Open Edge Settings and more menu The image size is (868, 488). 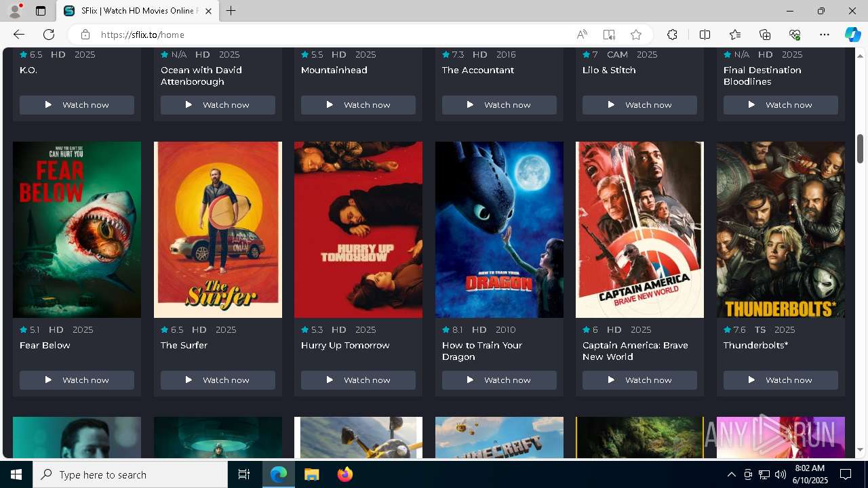pyautogui.click(x=825, y=35)
